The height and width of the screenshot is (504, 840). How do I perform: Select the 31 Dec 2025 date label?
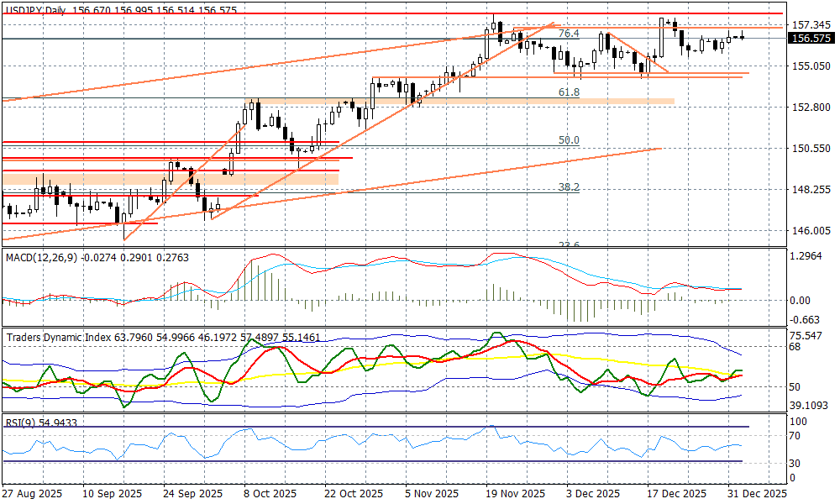coord(757,493)
